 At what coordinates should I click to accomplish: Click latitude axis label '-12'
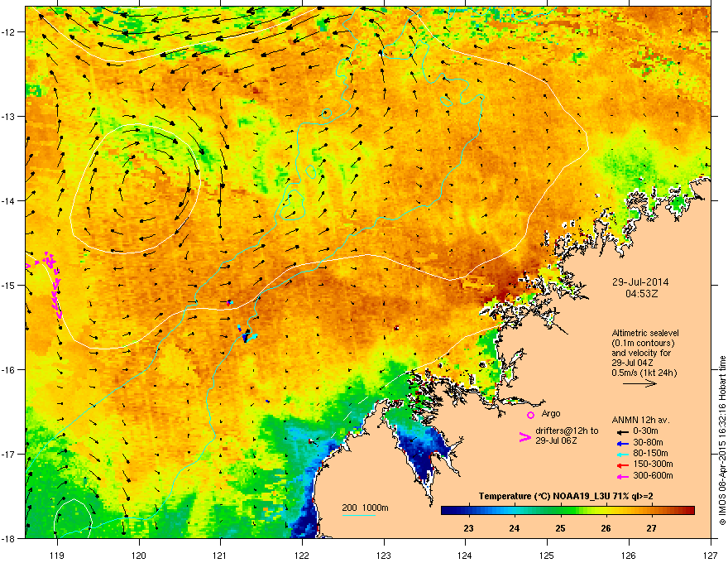tap(8, 32)
